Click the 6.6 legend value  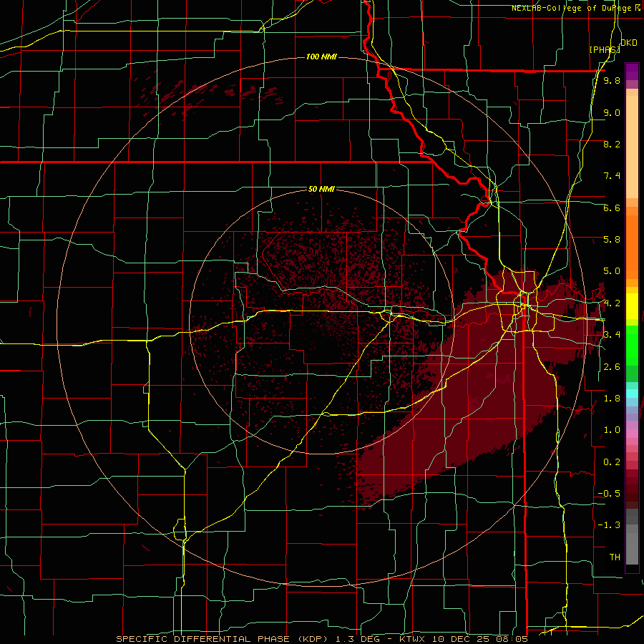[x=612, y=208]
